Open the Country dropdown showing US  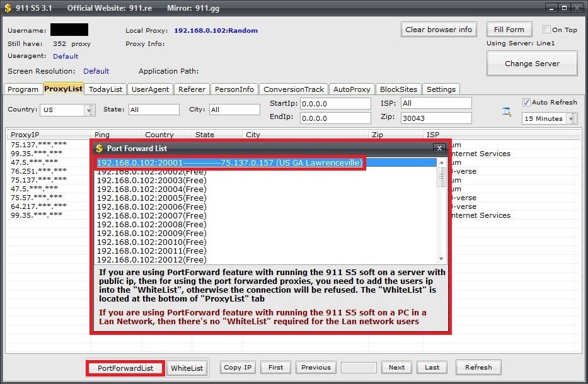tap(89, 110)
